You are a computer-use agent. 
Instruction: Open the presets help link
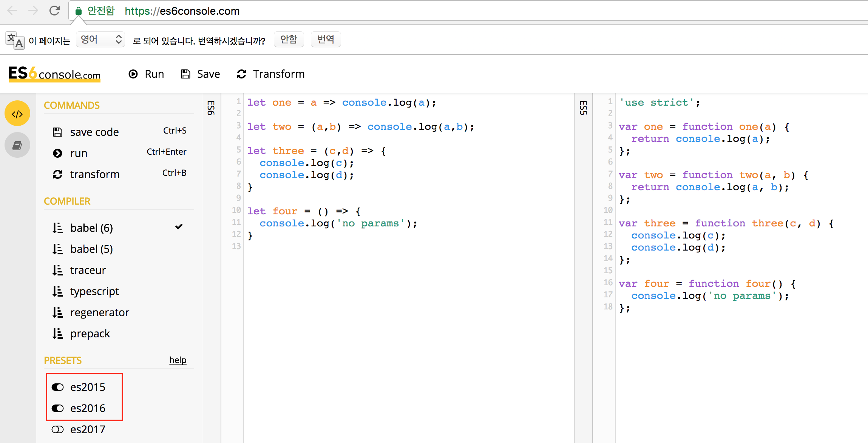pyautogui.click(x=178, y=360)
